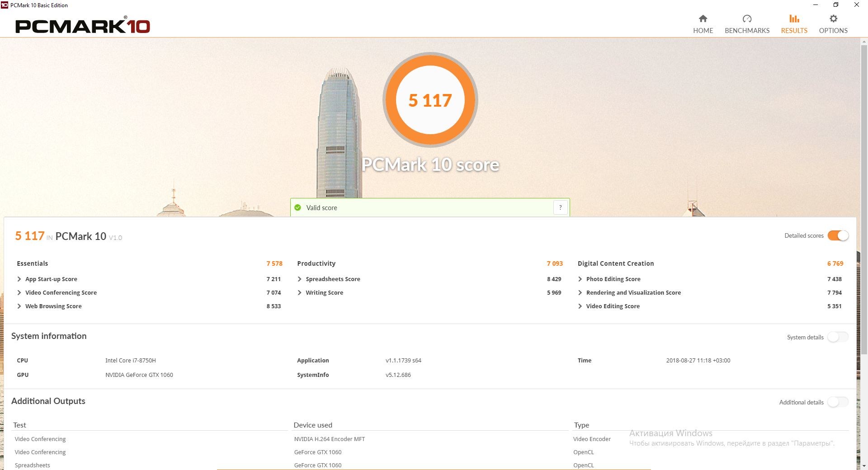Select the Essentials heading
The image size is (868, 470).
tap(32, 263)
